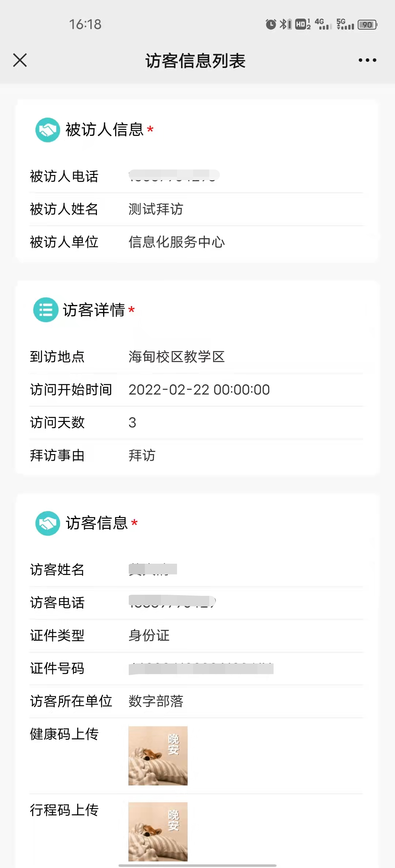Tap the handshake icon beside 访客信息
The height and width of the screenshot is (868, 395).
(48, 523)
